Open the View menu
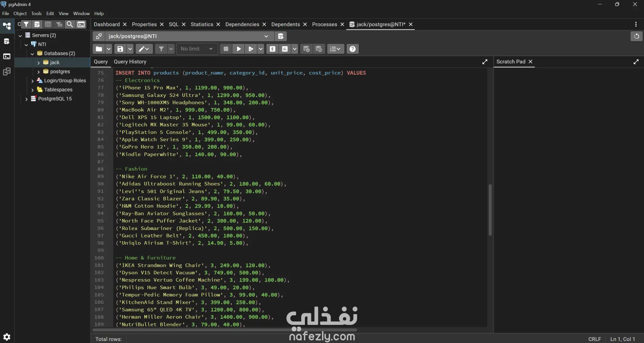The height and width of the screenshot is (343, 644). tap(64, 13)
